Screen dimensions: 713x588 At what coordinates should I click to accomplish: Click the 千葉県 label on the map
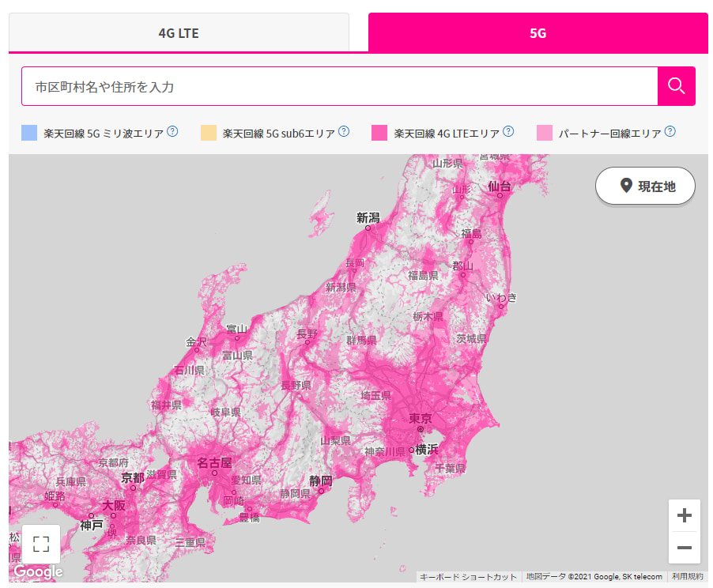[451, 468]
